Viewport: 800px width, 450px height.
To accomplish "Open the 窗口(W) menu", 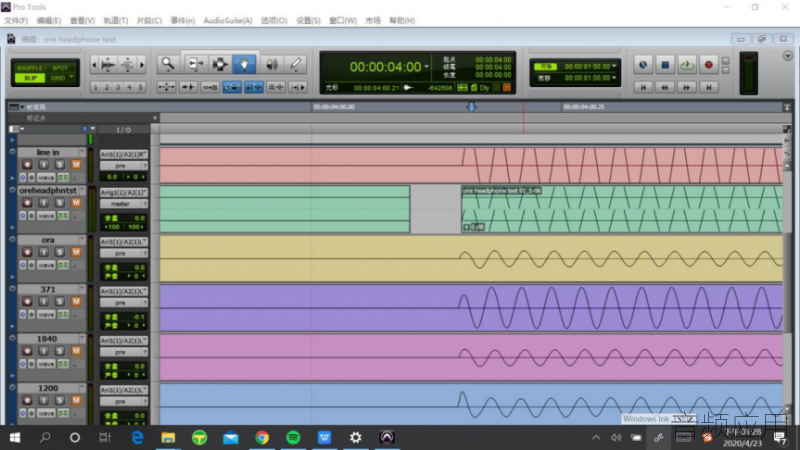I will pyautogui.click(x=343, y=20).
